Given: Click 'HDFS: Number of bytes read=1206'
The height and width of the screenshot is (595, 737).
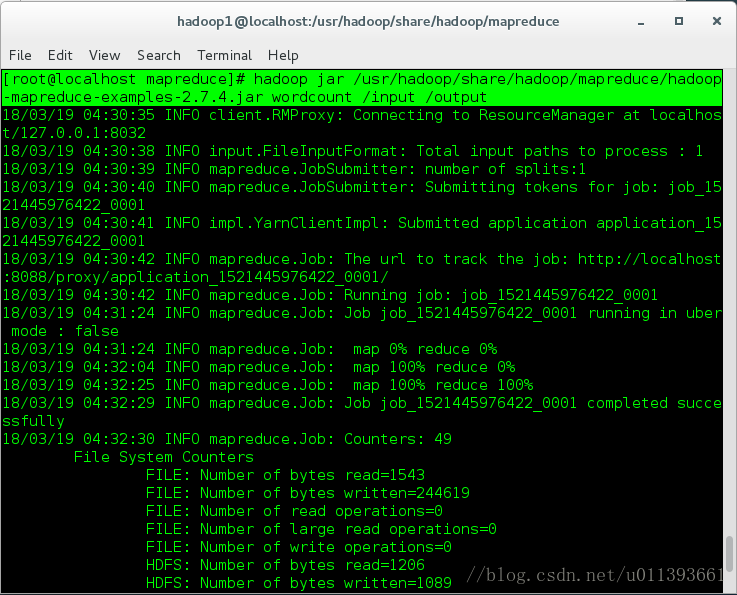Looking at the screenshot, I should tap(285, 565).
